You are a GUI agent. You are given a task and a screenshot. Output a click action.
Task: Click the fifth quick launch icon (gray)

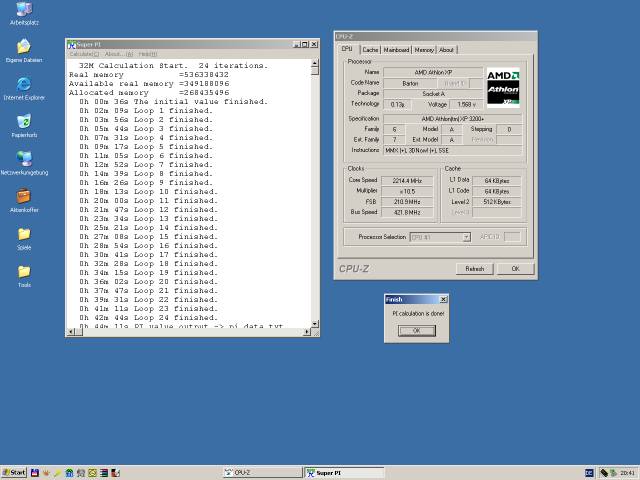click(x=81, y=473)
